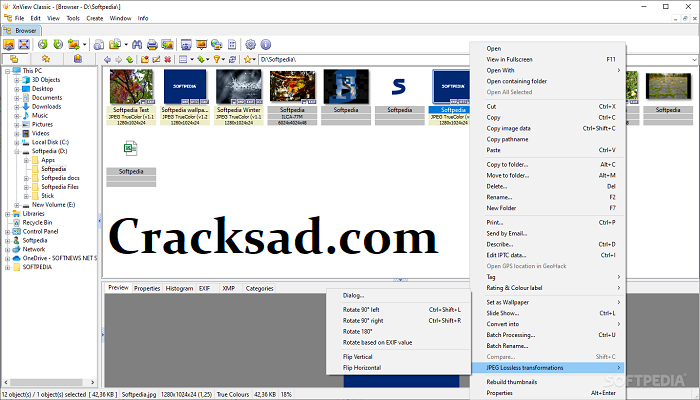Image resolution: width=700 pixels, height=400 pixels.
Task: Select Softpedia docs folder in tree
Action: point(60,178)
